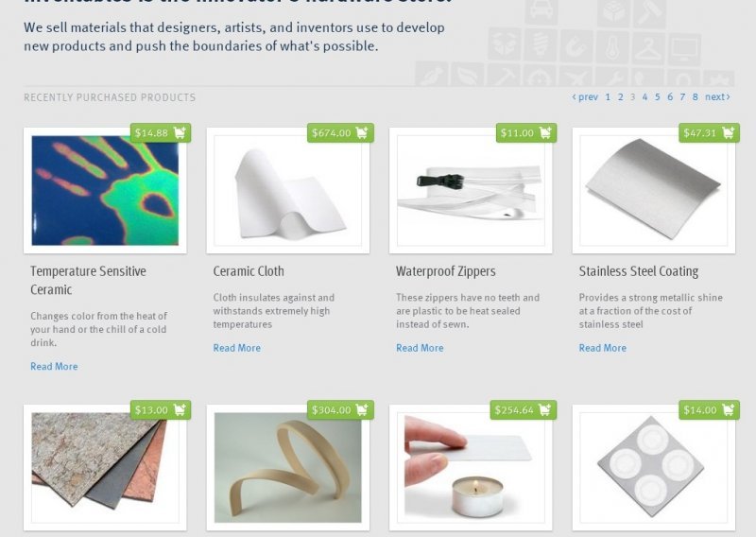Add $13.00 stone veneer item to cart
756x537 pixels.
point(180,409)
